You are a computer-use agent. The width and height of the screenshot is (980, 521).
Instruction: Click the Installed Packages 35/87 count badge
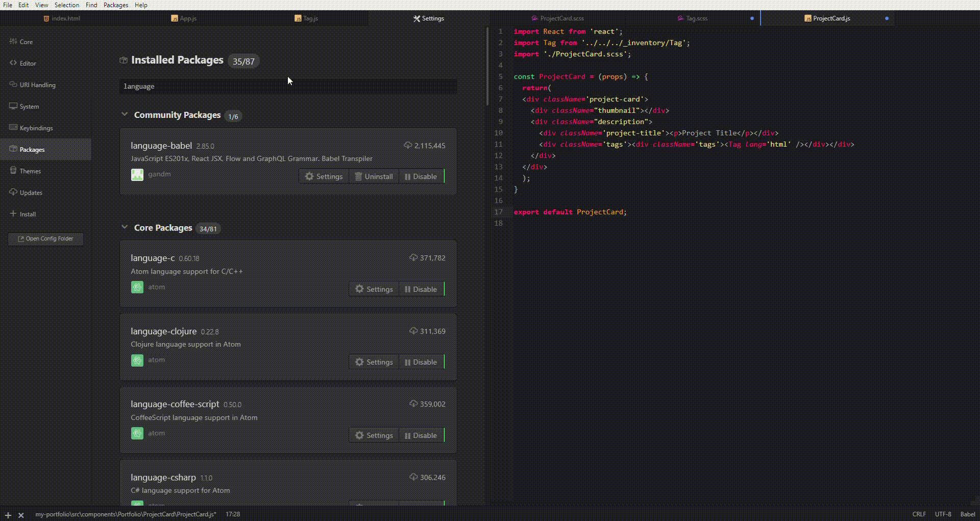[x=243, y=61]
